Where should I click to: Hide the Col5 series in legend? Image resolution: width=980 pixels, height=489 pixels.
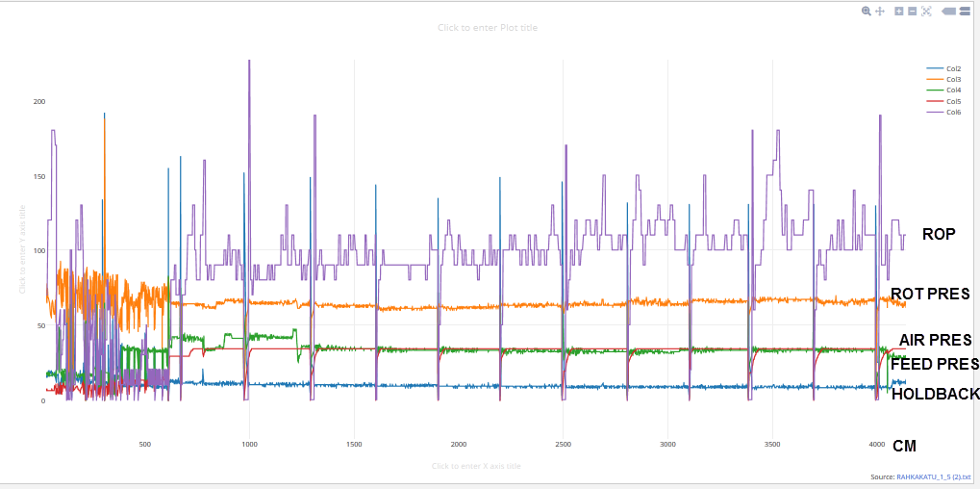pyautogui.click(x=952, y=101)
